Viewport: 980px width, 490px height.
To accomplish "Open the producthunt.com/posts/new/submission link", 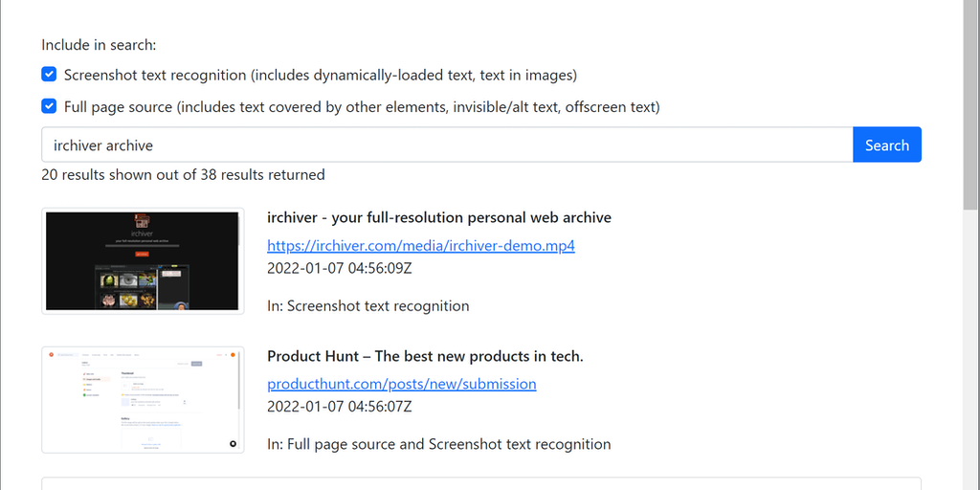I will 401,384.
